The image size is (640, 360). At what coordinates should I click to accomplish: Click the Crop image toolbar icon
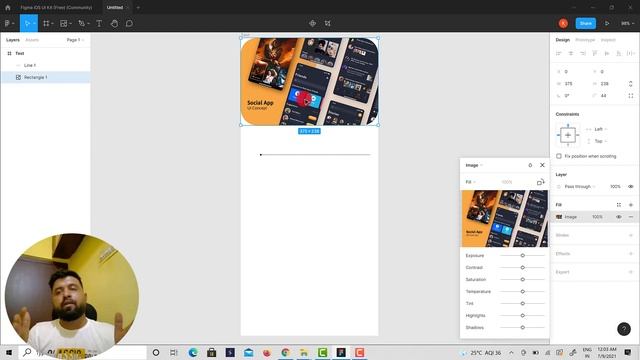(x=328, y=23)
